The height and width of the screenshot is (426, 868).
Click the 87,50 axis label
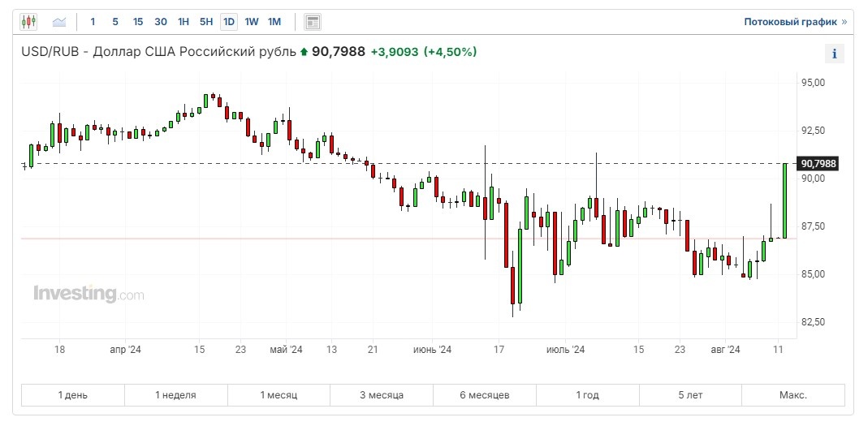click(814, 226)
